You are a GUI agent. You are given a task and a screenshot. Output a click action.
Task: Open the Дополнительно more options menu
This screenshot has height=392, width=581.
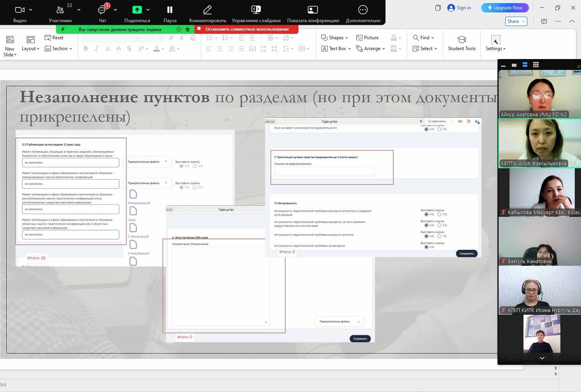363,14
